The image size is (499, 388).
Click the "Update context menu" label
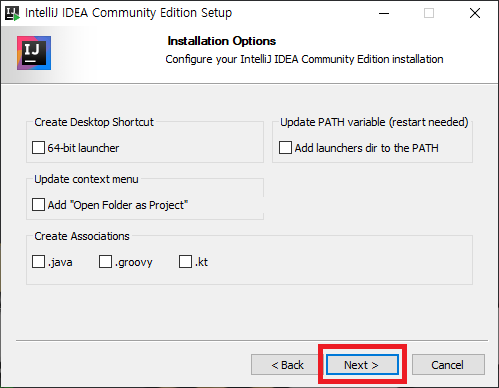86,179
